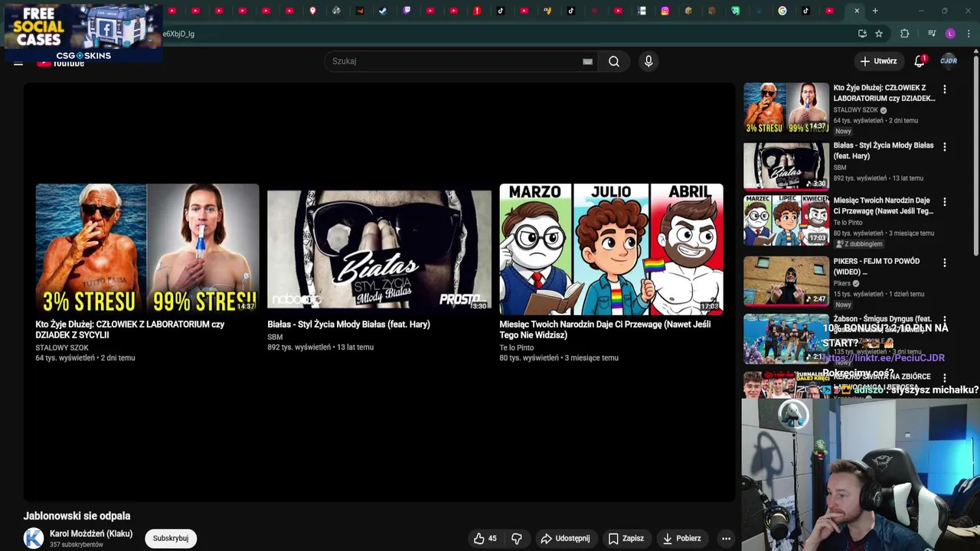Image resolution: width=980 pixels, height=551 pixels.
Task: Click endscreen title 'Białas - Styl Życia Młody Białas'
Action: point(348,324)
